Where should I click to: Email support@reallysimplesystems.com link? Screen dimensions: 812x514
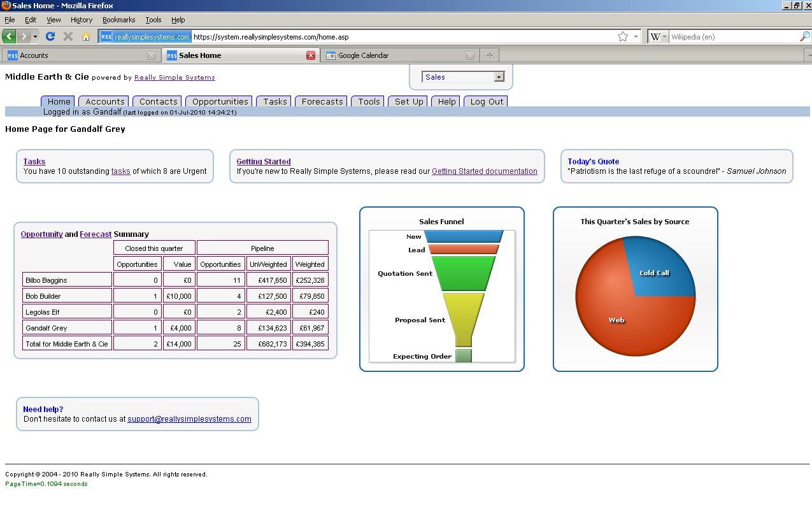pyautogui.click(x=189, y=419)
